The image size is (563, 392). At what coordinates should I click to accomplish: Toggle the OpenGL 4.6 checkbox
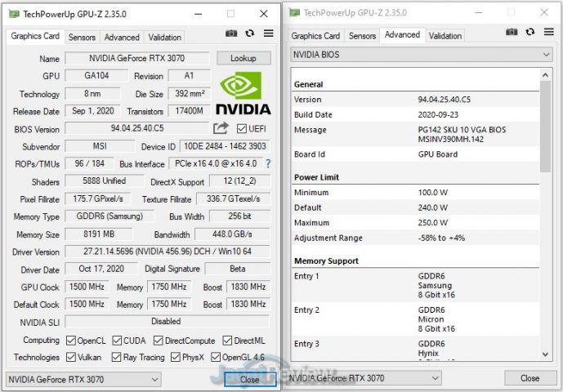[x=216, y=357]
